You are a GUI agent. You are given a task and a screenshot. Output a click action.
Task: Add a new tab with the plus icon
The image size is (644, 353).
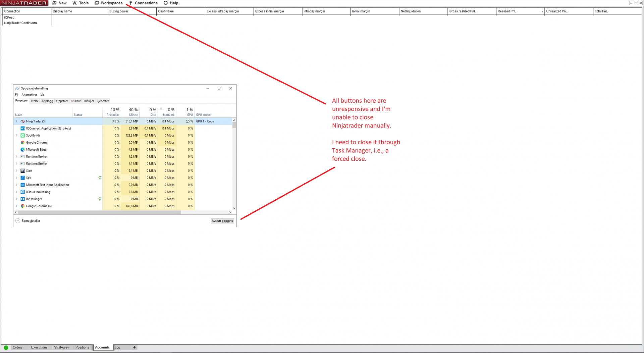pyautogui.click(x=135, y=347)
